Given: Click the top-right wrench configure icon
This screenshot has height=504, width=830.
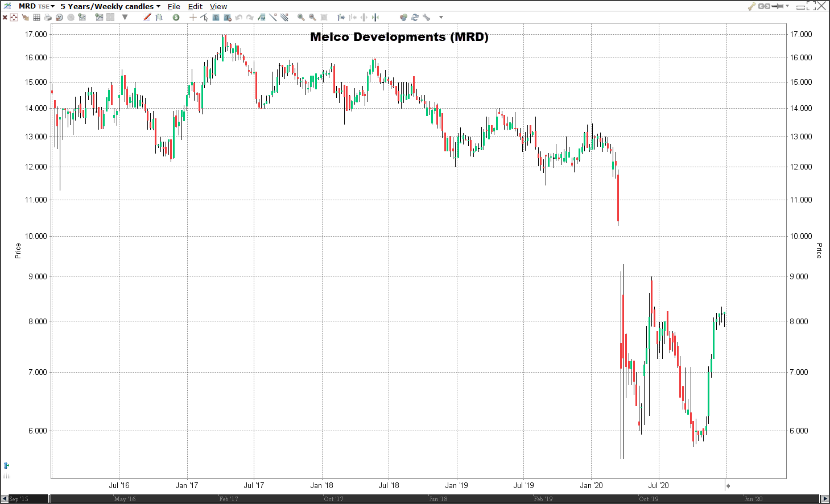Looking at the screenshot, I should pos(751,6).
